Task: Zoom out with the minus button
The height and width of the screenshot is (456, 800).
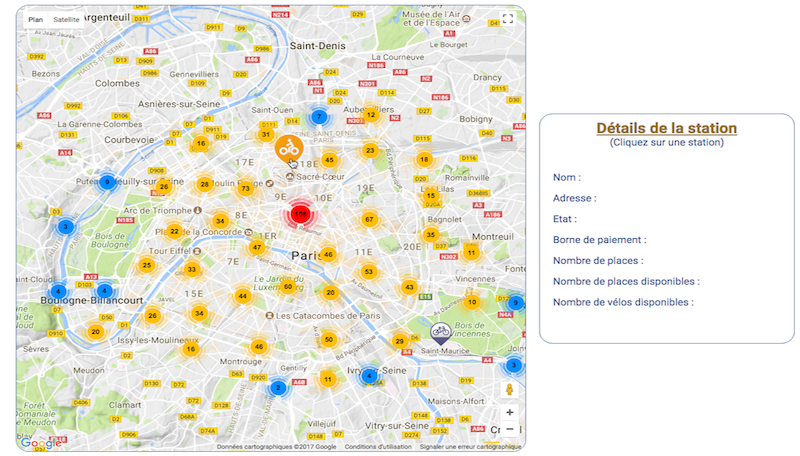Action: 509,429
